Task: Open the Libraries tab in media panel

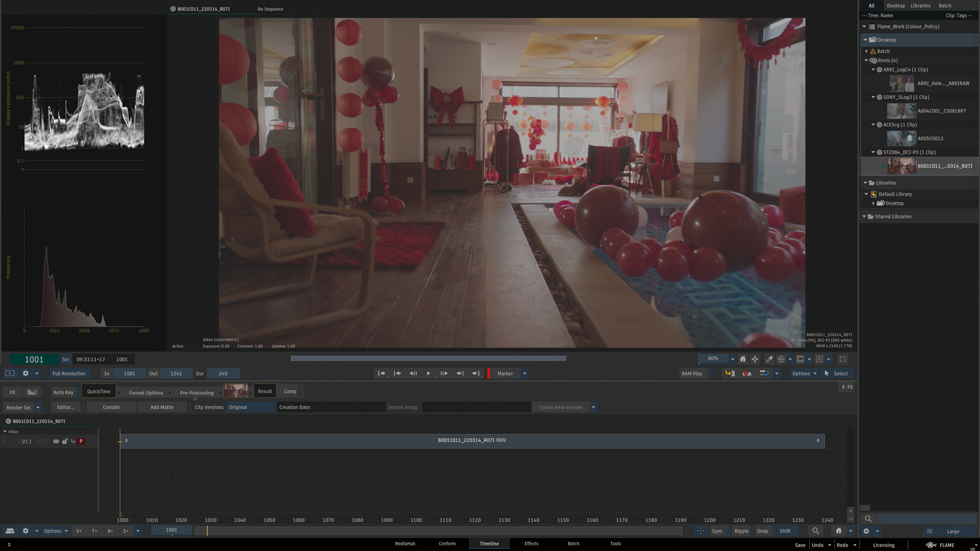Action: pyautogui.click(x=920, y=6)
